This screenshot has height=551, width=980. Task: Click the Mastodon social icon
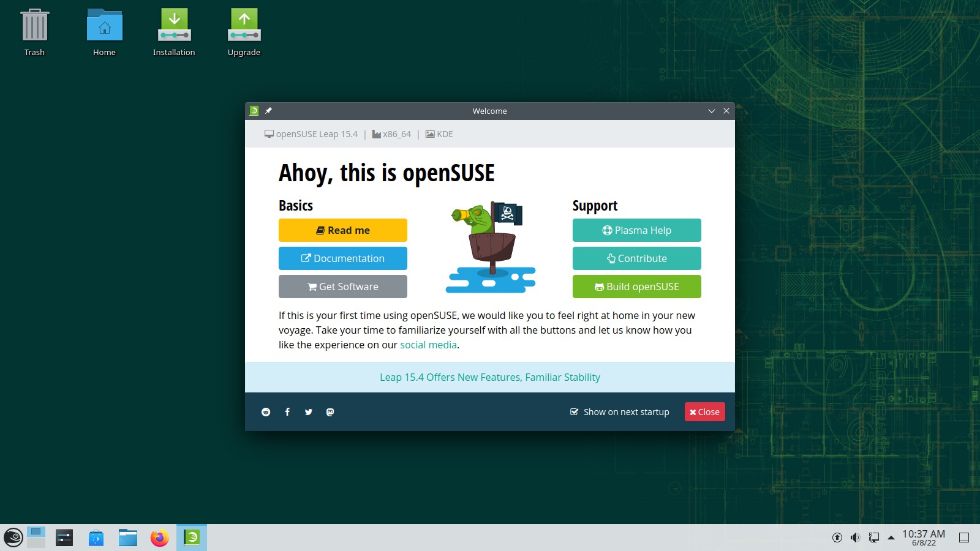tap(330, 412)
